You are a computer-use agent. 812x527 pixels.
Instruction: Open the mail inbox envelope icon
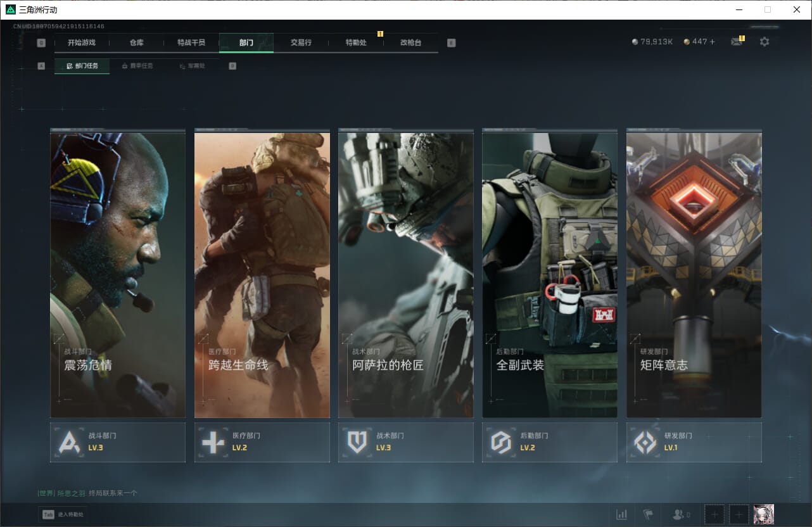pyautogui.click(x=736, y=42)
